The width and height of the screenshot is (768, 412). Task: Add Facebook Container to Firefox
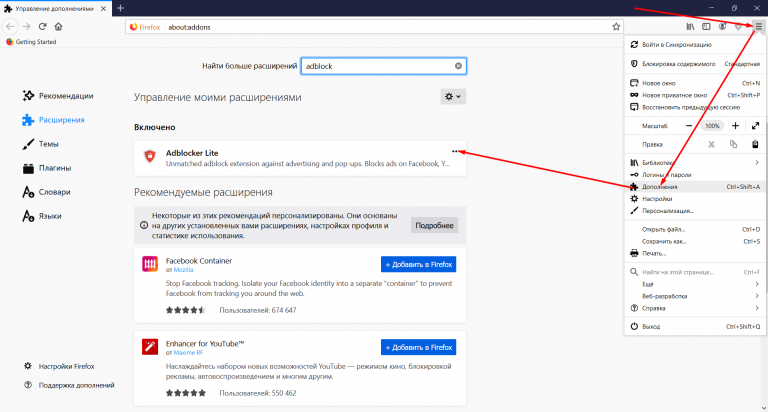[x=418, y=264]
